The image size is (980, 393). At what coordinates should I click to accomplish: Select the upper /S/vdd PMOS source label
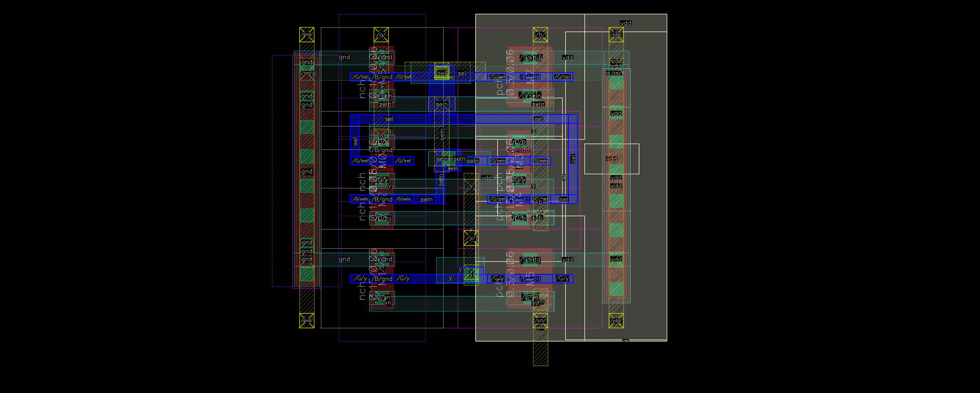click(x=531, y=58)
